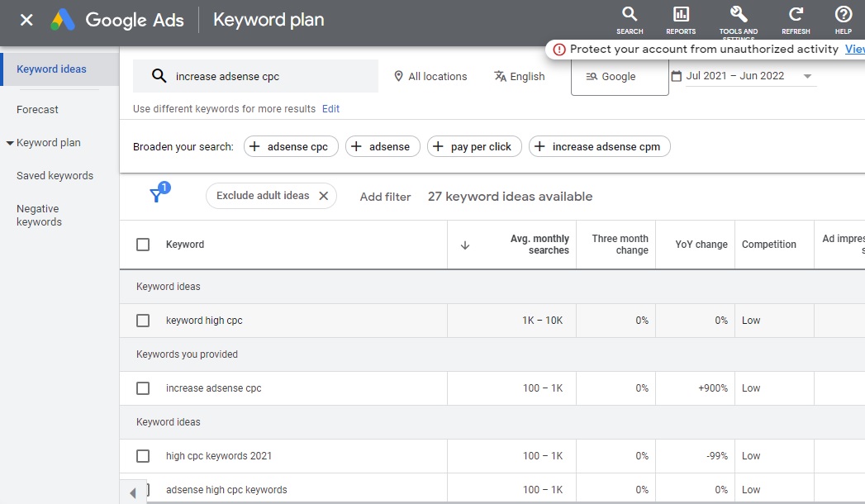Click the View link in the account alert

click(854, 49)
